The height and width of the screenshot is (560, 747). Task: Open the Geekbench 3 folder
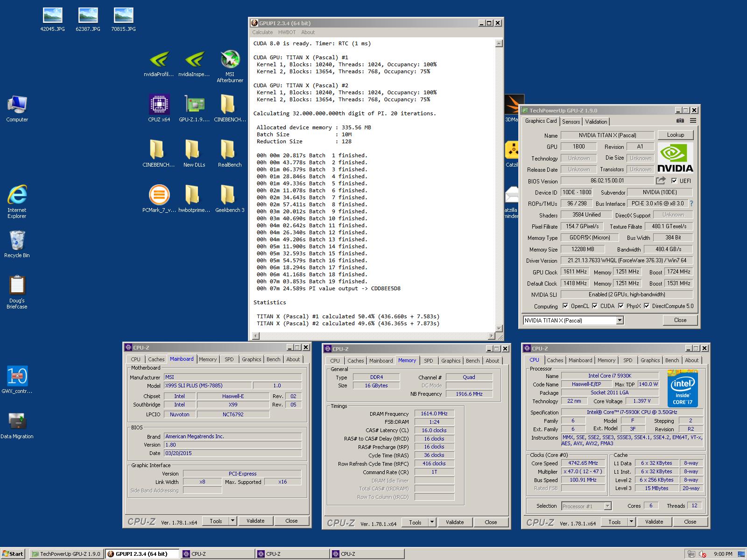click(x=230, y=199)
